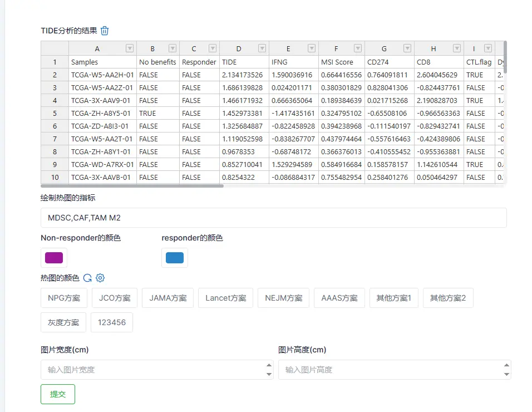The width and height of the screenshot is (532, 412).
Task: Click the 123456 color scheme button
Action: (x=111, y=322)
